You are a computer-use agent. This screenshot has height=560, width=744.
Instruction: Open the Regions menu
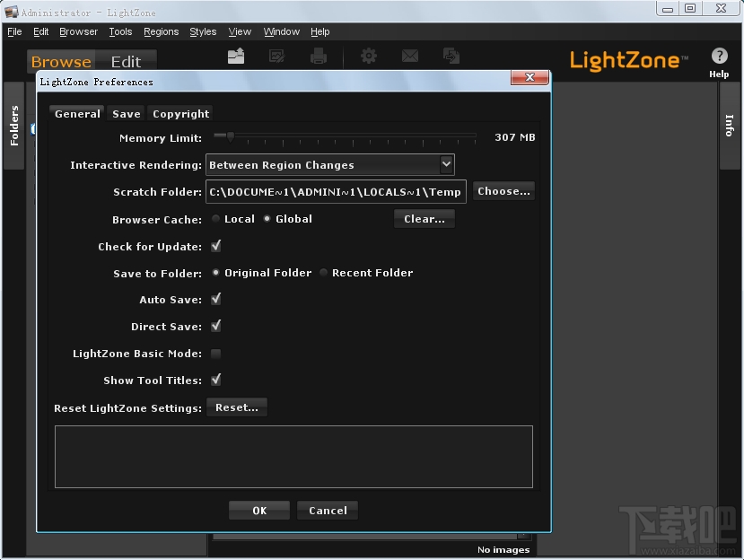161,31
